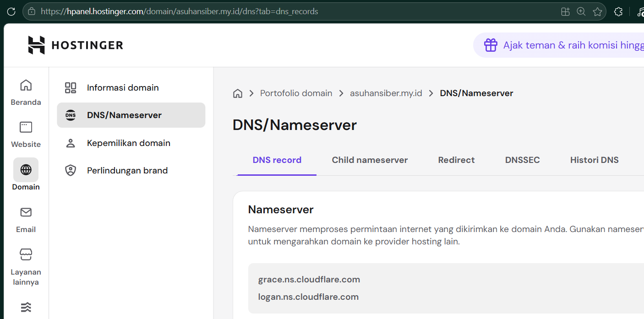Select DNS/Nameserver in side menu
This screenshot has height=319, width=644.
coord(131,115)
